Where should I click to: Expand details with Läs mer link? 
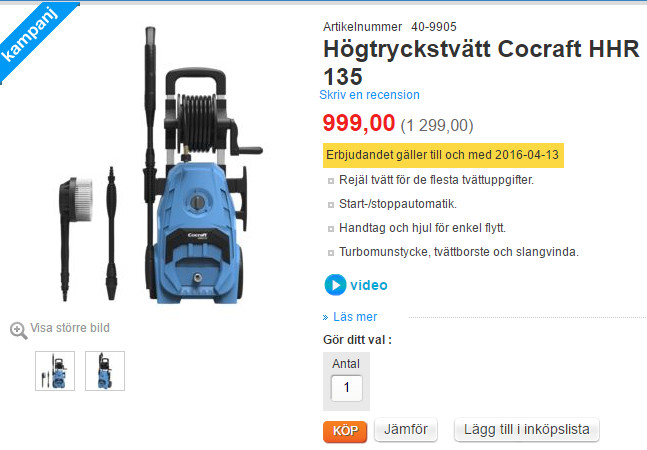tap(355, 317)
